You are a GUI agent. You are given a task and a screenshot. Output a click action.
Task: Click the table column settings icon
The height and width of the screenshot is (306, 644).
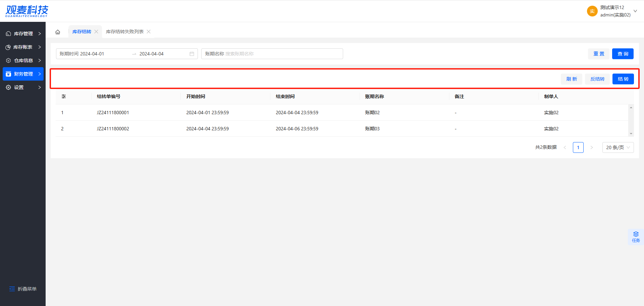[x=64, y=96]
